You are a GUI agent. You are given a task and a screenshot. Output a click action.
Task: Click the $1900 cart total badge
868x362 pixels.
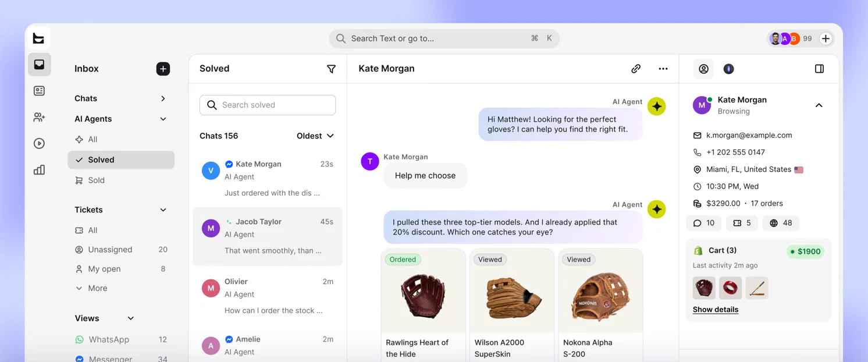(x=805, y=251)
